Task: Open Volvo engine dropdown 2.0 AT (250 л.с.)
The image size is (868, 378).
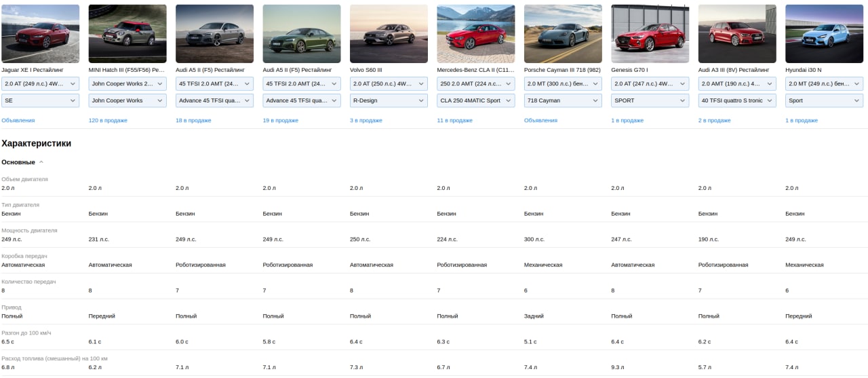Action: pos(389,83)
